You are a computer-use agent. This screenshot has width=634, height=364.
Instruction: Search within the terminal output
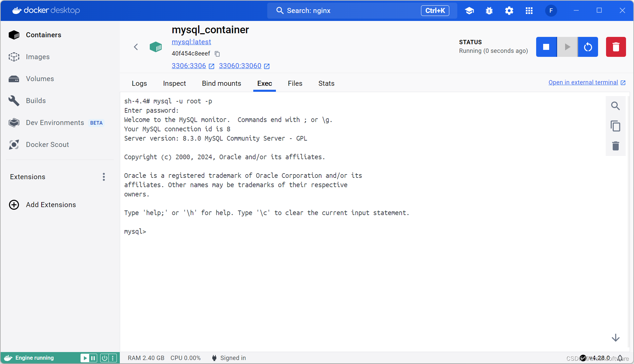click(615, 106)
